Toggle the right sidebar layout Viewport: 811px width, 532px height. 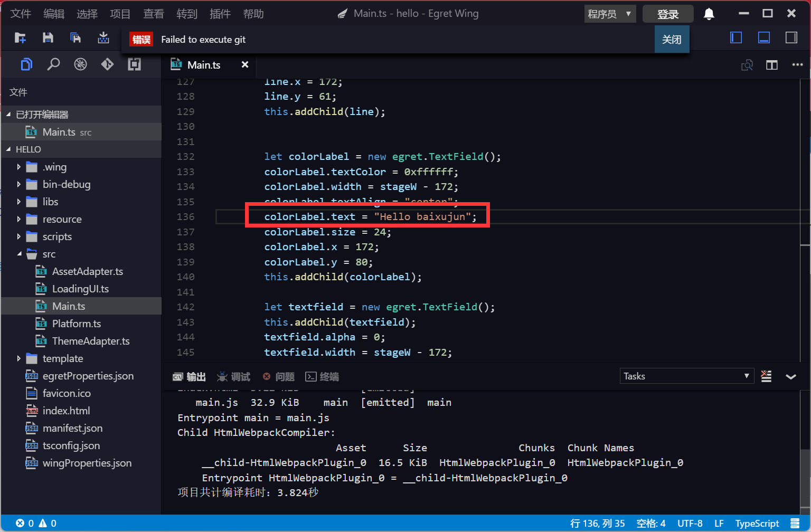(x=791, y=37)
